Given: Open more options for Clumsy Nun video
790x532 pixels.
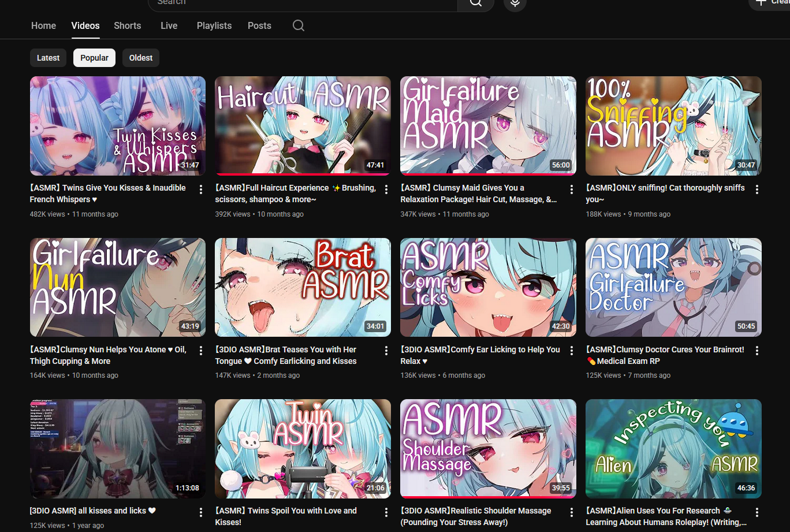Looking at the screenshot, I should pos(201,351).
